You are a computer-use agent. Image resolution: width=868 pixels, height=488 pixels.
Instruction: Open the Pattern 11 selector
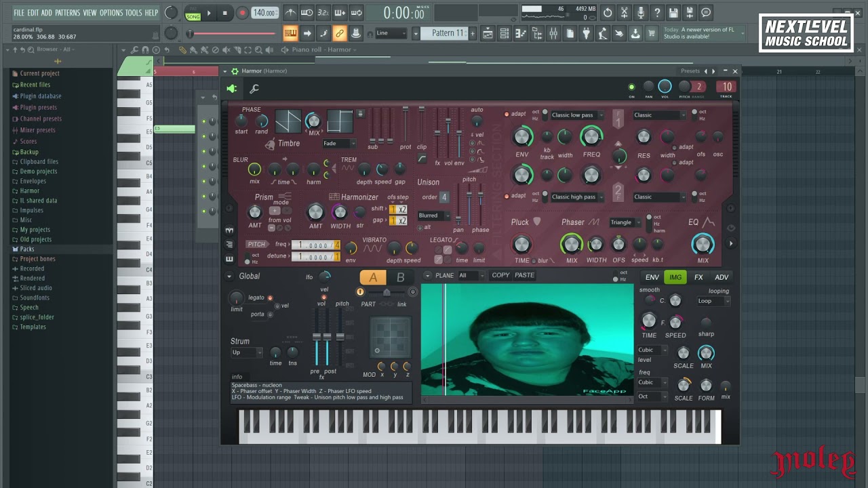(x=444, y=33)
